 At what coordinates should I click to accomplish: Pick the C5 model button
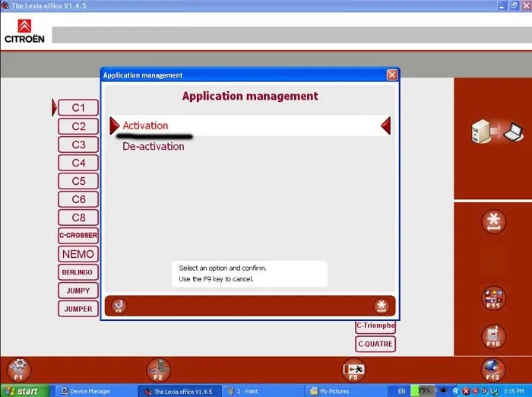tap(78, 181)
